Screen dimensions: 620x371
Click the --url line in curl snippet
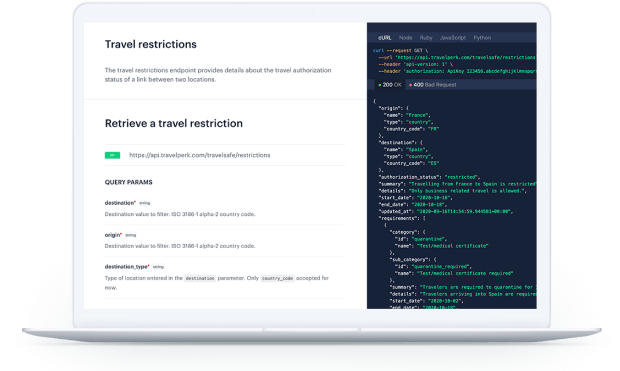(x=457, y=57)
